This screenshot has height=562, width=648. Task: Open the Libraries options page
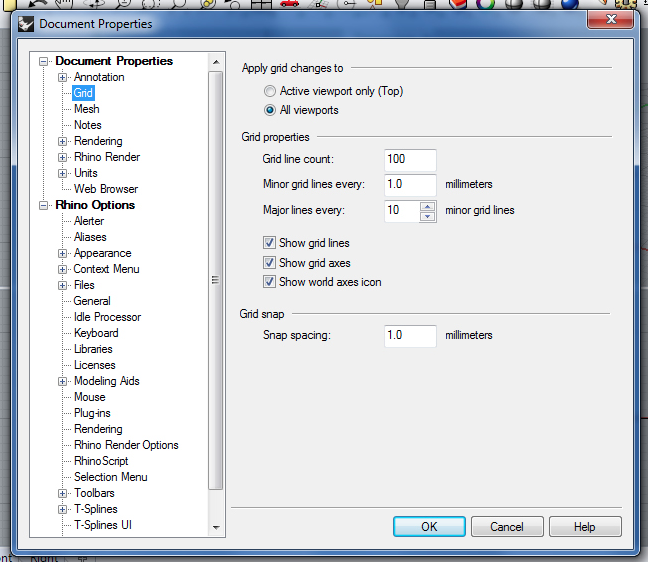click(93, 349)
